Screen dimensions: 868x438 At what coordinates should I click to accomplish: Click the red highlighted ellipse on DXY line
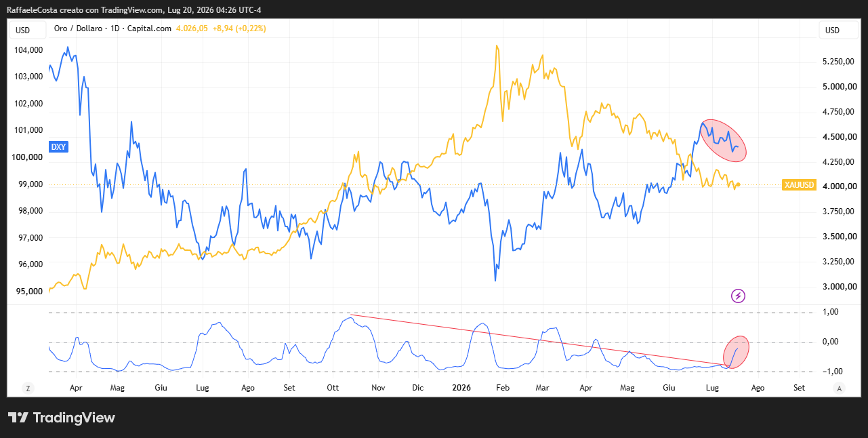coord(723,141)
